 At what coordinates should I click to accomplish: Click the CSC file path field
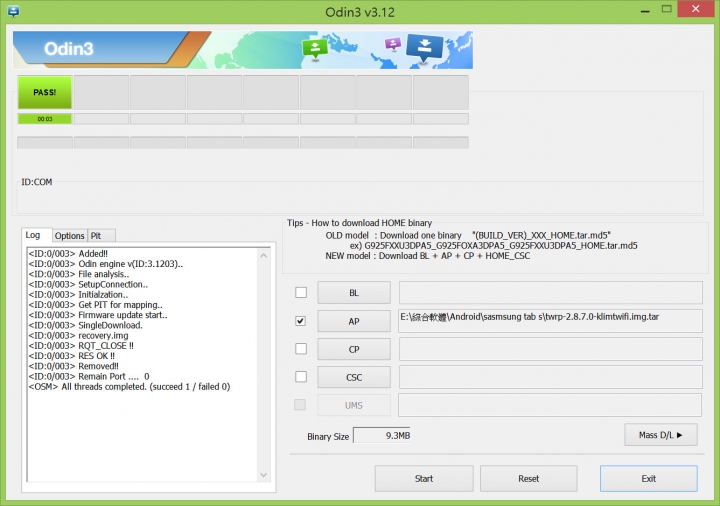pos(551,377)
